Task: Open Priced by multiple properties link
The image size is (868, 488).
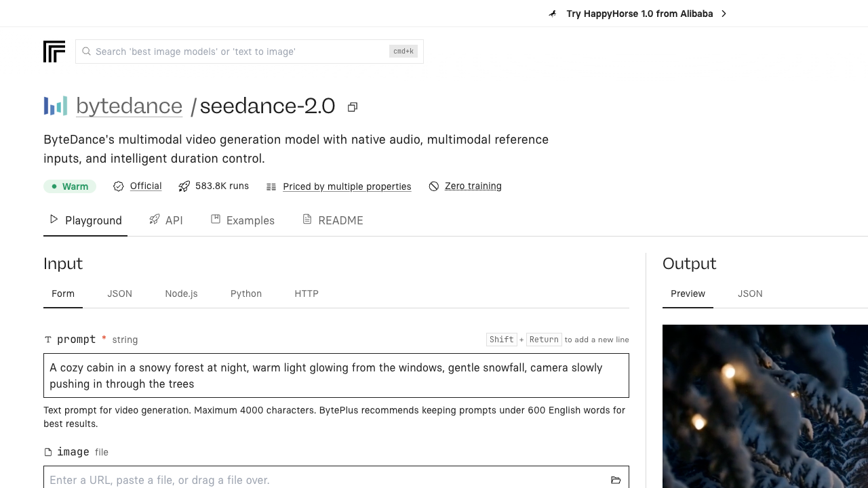Action: click(x=347, y=186)
